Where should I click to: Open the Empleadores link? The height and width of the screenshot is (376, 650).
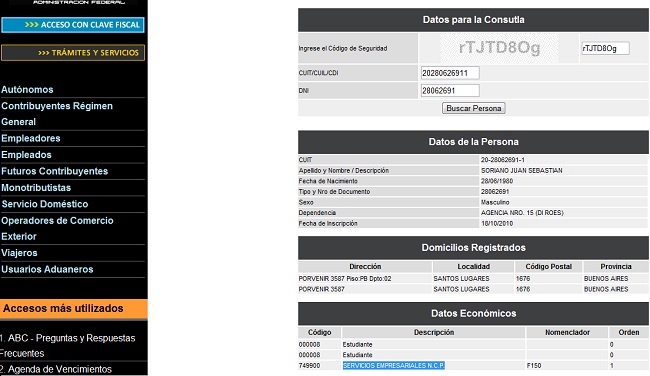point(31,138)
